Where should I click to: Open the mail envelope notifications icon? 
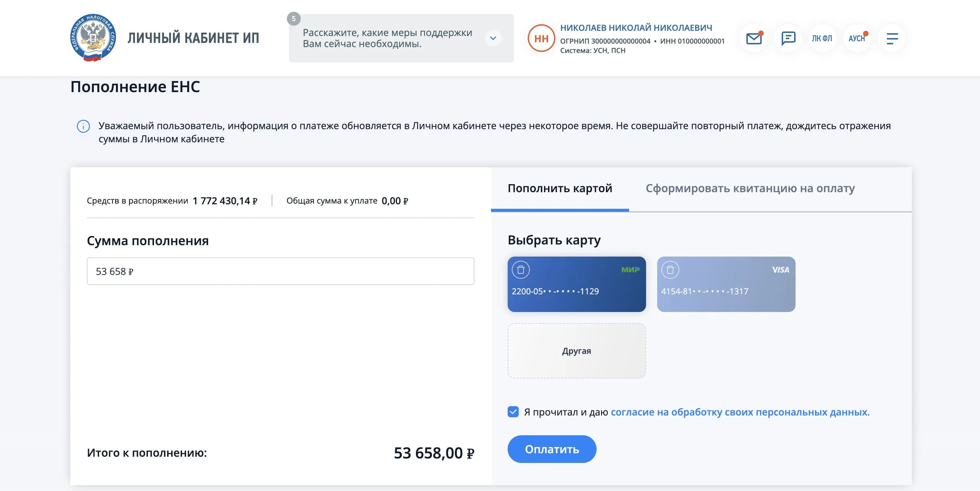[x=754, y=38]
